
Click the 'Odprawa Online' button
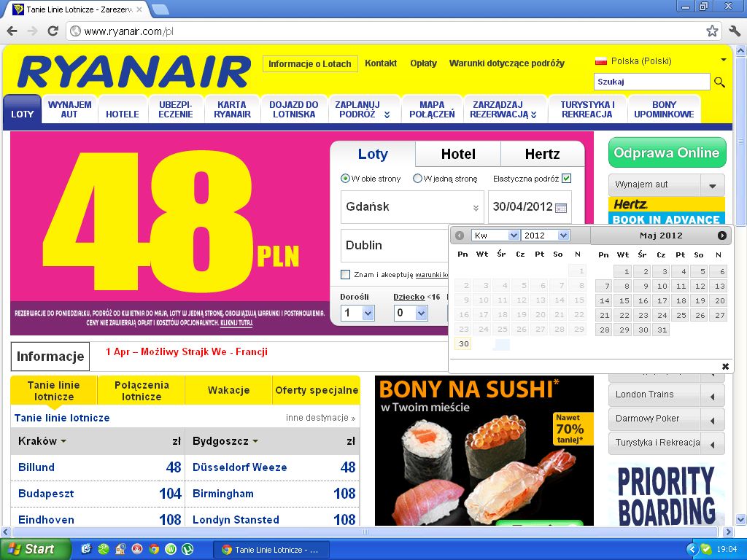(667, 152)
